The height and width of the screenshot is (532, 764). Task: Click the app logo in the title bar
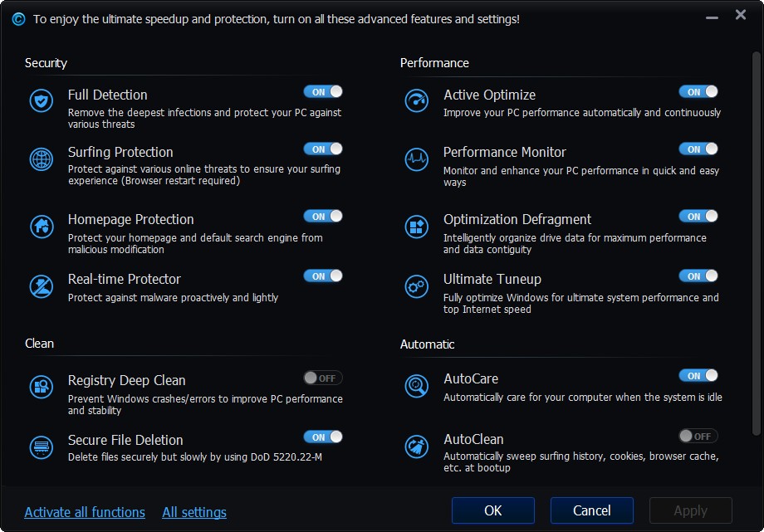pyautogui.click(x=18, y=19)
